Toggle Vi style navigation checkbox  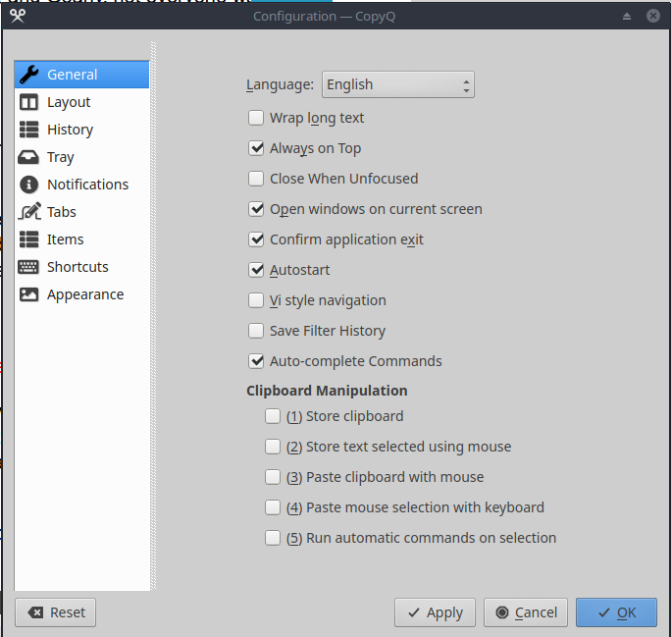coord(256,300)
